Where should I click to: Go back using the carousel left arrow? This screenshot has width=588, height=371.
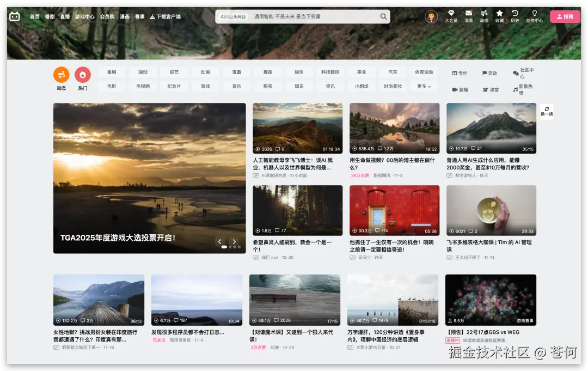[220, 241]
